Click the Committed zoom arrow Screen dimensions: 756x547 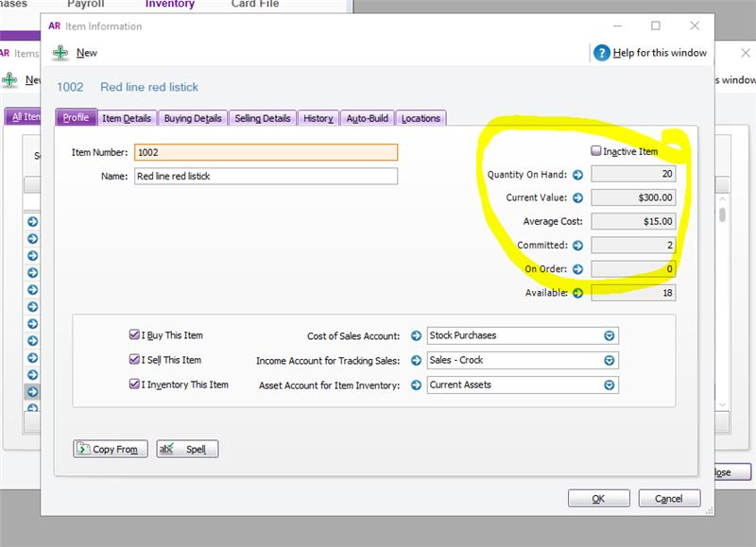pos(577,246)
